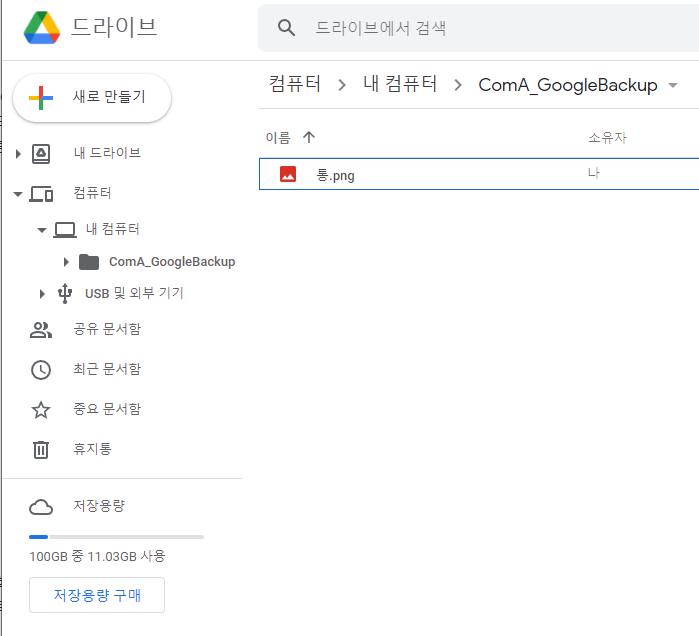The width and height of the screenshot is (699, 636).
Task: Click the 저장용량 구매 button
Action: click(97, 596)
